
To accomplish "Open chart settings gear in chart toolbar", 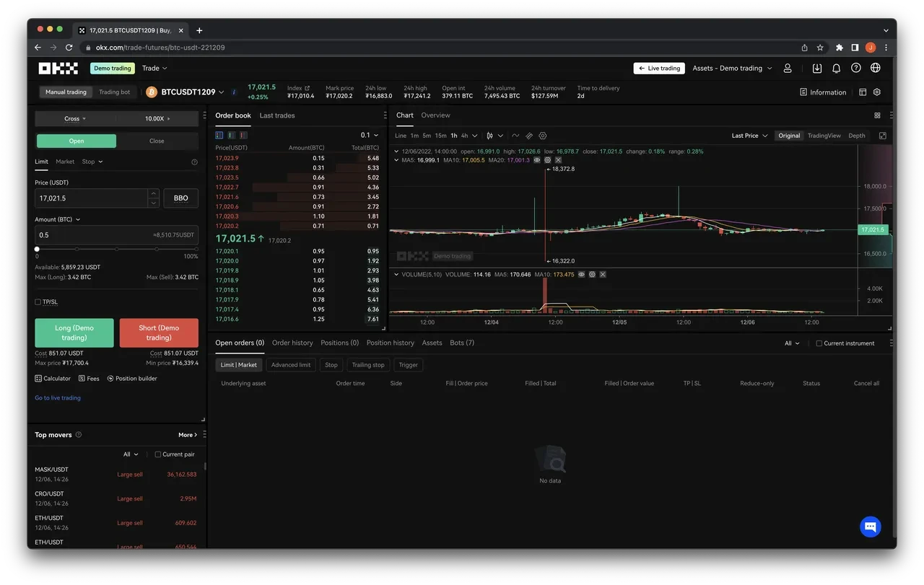I will point(543,136).
